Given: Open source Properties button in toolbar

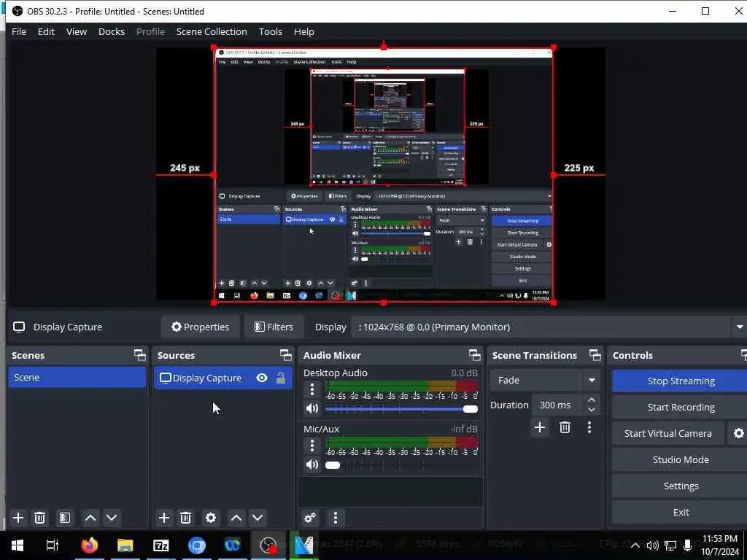Looking at the screenshot, I should (x=200, y=327).
